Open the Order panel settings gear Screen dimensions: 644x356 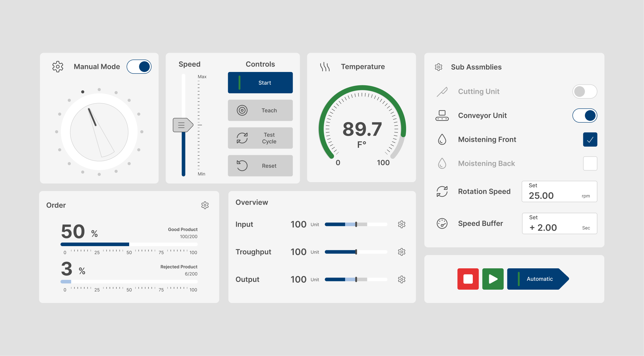[205, 205]
